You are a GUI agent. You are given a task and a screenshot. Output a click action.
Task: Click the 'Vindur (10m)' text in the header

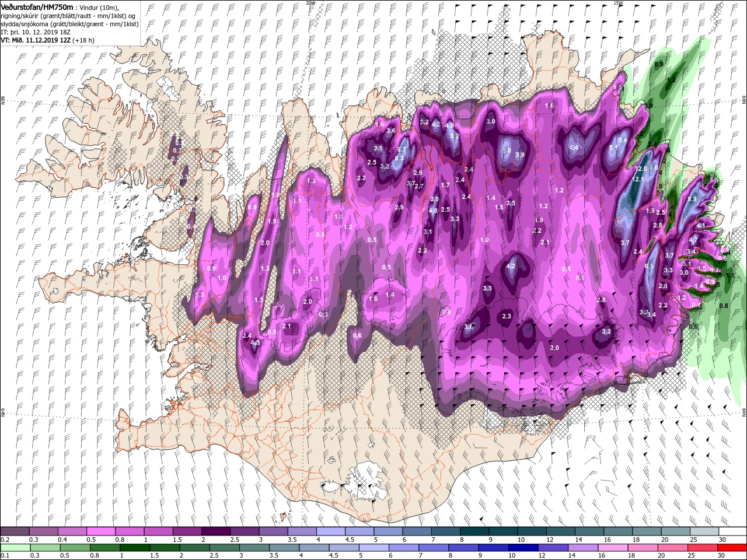99,7
